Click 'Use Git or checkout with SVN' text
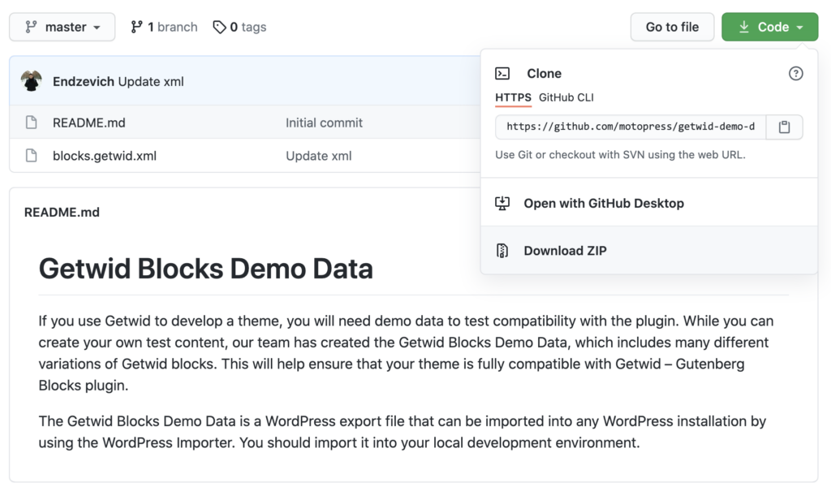This screenshot has width=831, height=504. 620,155
